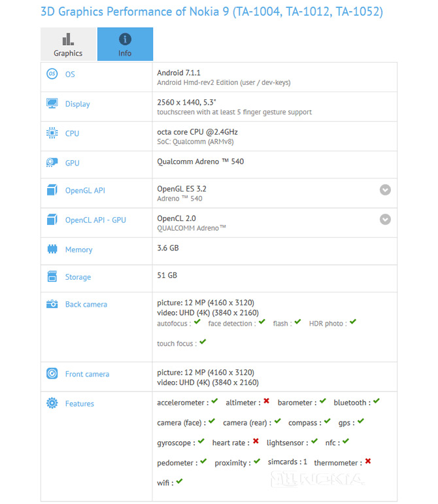Switch to the Graphics tab
This screenshot has width=438, height=504.
pos(69,44)
